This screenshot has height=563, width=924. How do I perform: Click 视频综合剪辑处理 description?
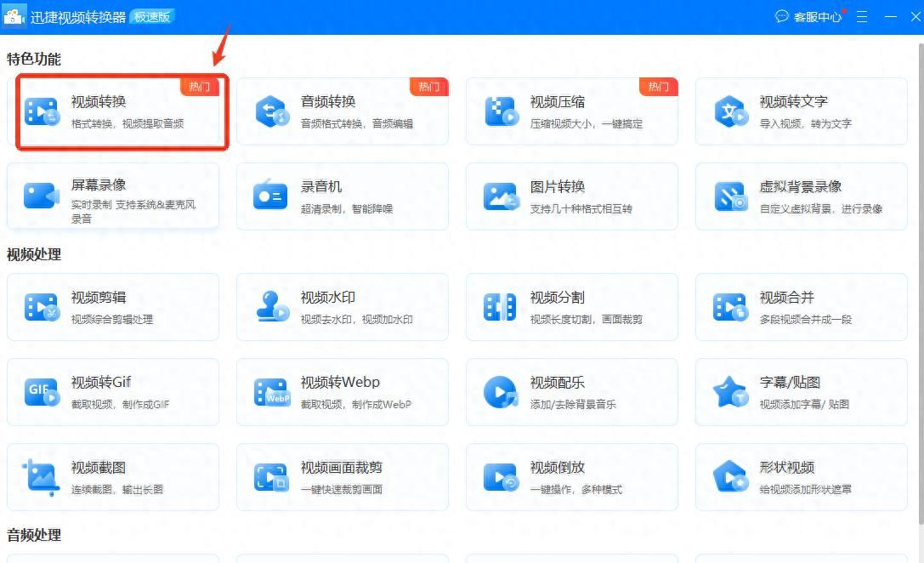click(x=112, y=319)
